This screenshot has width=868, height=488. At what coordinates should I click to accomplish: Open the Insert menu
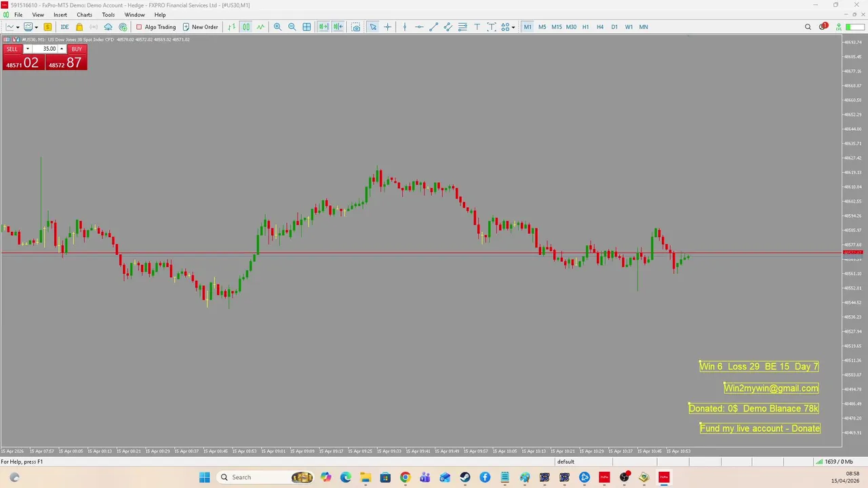click(60, 15)
